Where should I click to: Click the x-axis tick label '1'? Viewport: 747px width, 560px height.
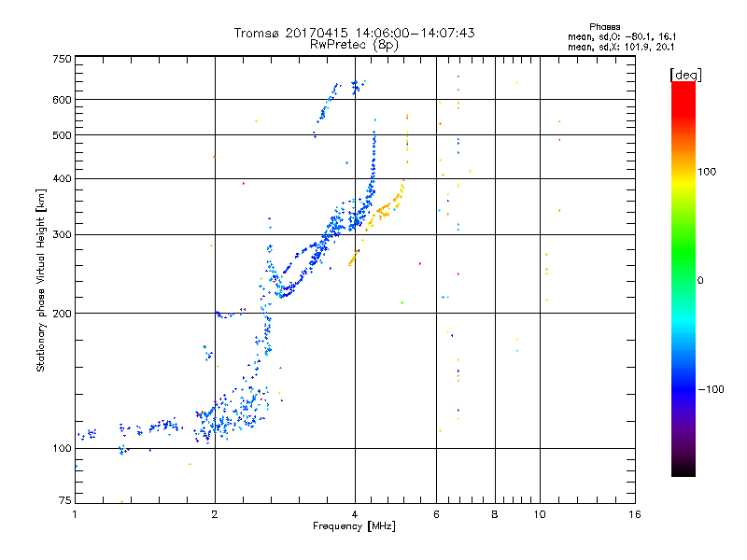coord(75,514)
